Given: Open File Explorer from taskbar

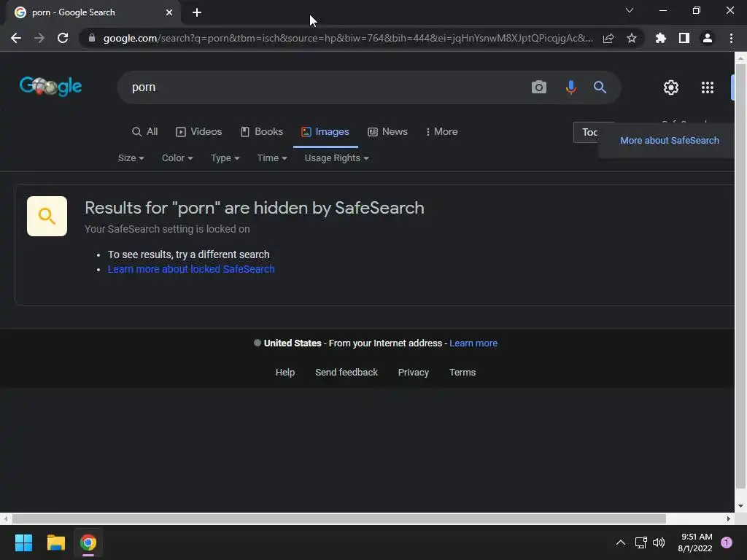Looking at the screenshot, I should [55, 542].
